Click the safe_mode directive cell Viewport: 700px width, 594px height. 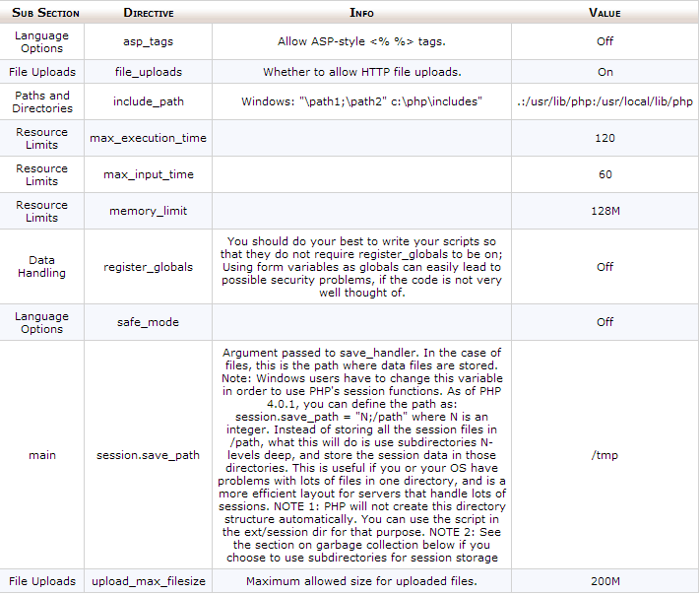149,322
